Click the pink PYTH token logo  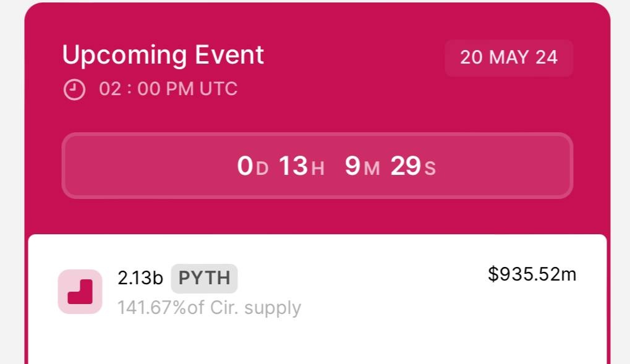(80, 292)
